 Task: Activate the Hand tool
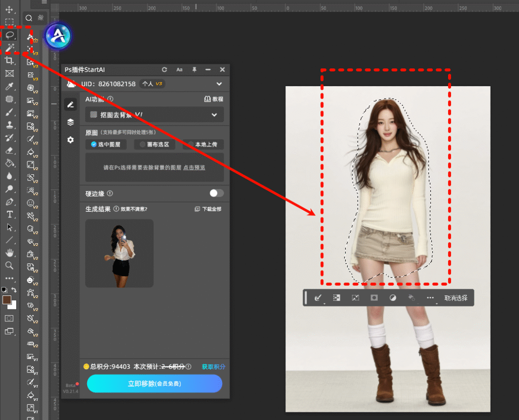tap(9, 252)
